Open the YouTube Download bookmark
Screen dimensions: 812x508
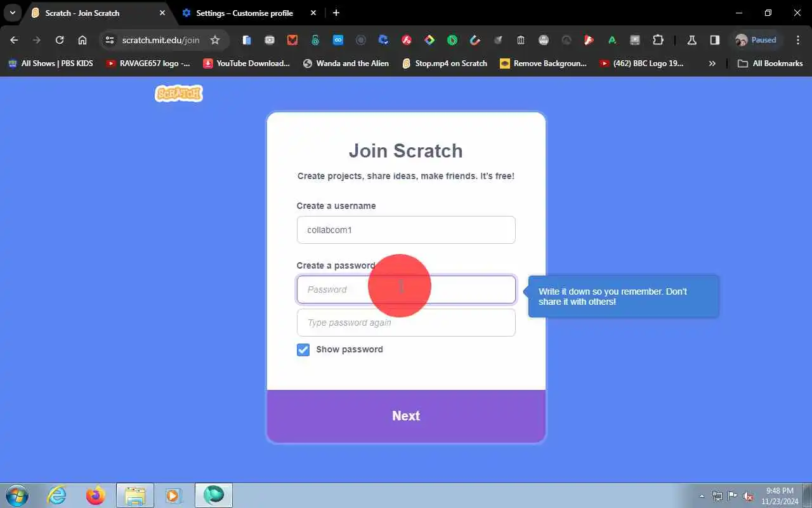tap(246, 63)
